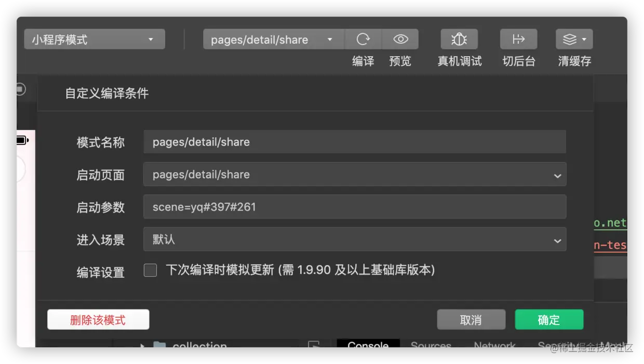Open real device debugging bug icon
The image size is (644, 364).
tap(459, 40)
